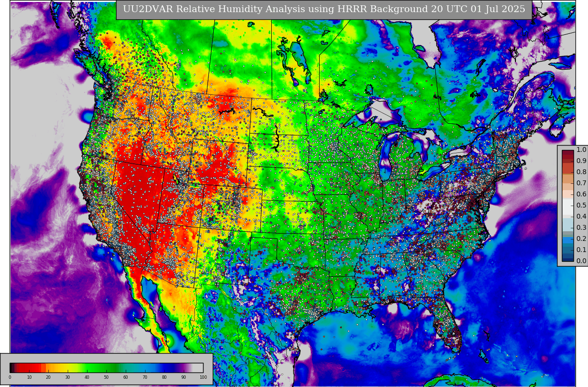Select the dark maroon swatch atop right legend

[568, 153]
